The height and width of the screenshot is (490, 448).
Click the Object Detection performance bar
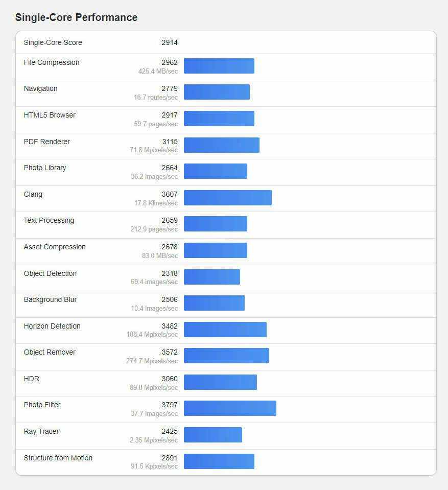point(211,277)
